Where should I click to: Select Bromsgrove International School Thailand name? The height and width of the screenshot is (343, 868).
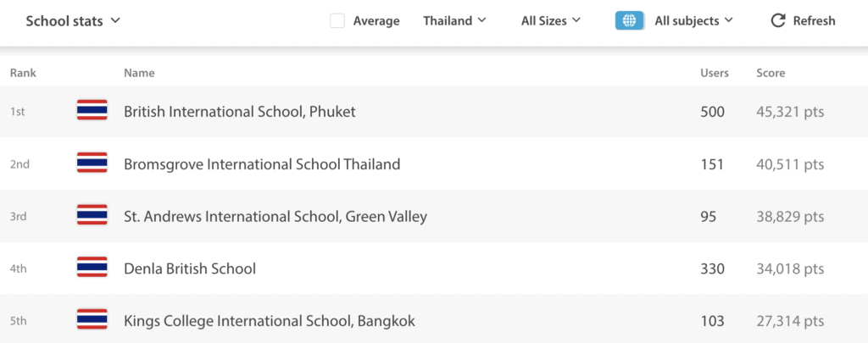[262, 164]
